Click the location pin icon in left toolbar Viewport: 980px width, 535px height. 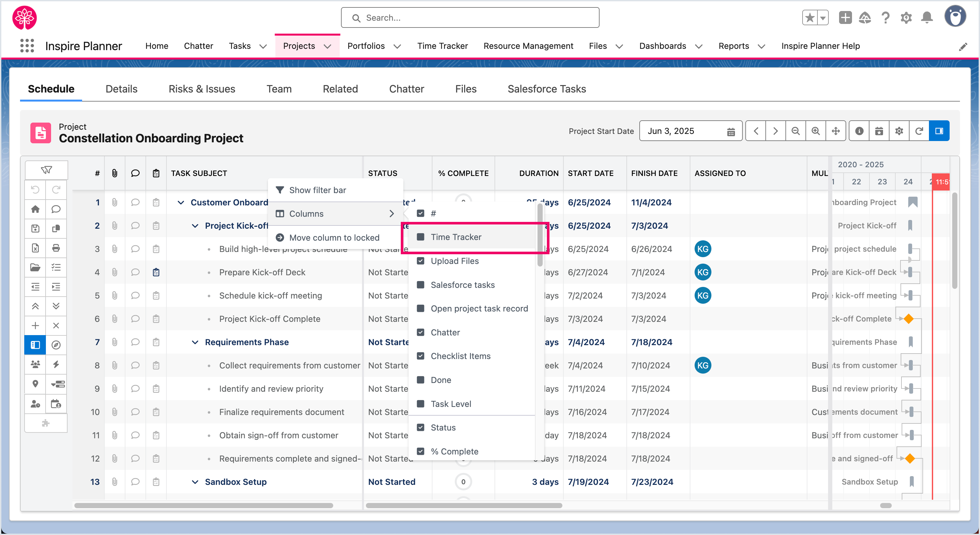coord(35,384)
